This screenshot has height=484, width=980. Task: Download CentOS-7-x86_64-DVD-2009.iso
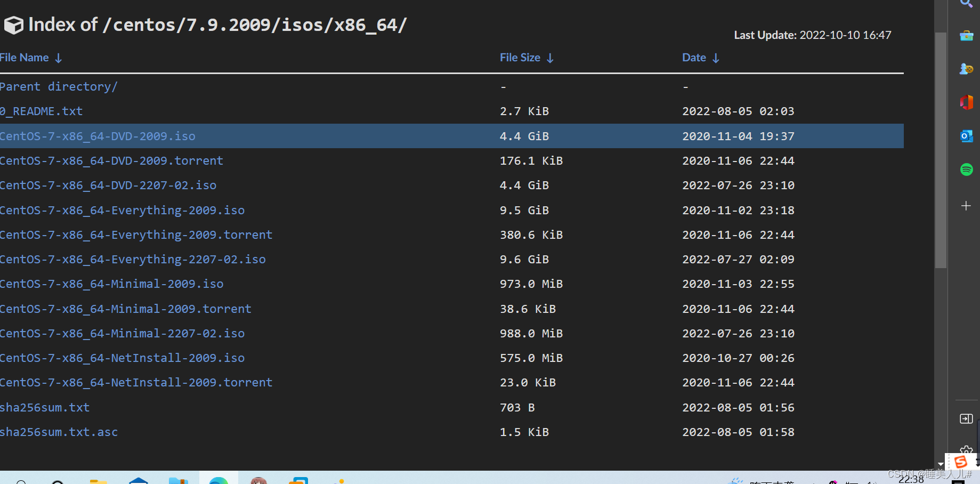98,136
